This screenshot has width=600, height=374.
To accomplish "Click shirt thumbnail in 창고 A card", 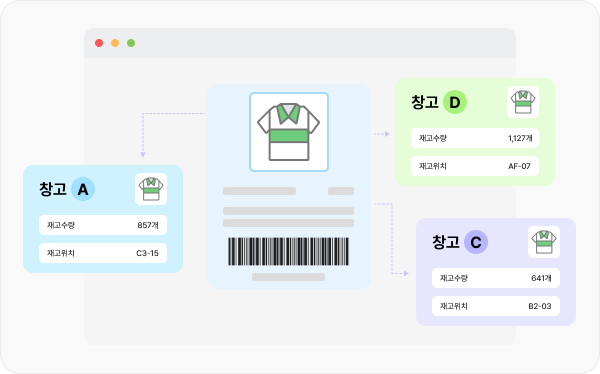I will 151,189.
